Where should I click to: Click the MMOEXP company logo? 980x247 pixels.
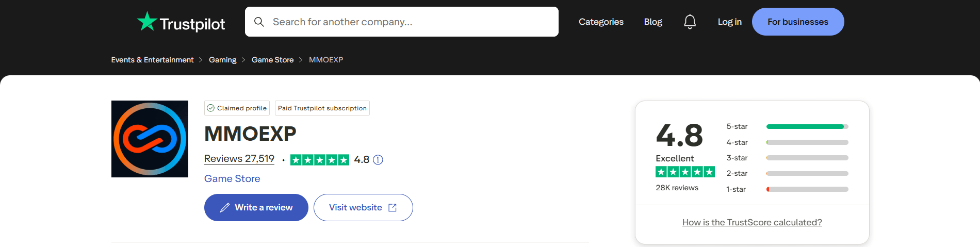click(x=150, y=139)
